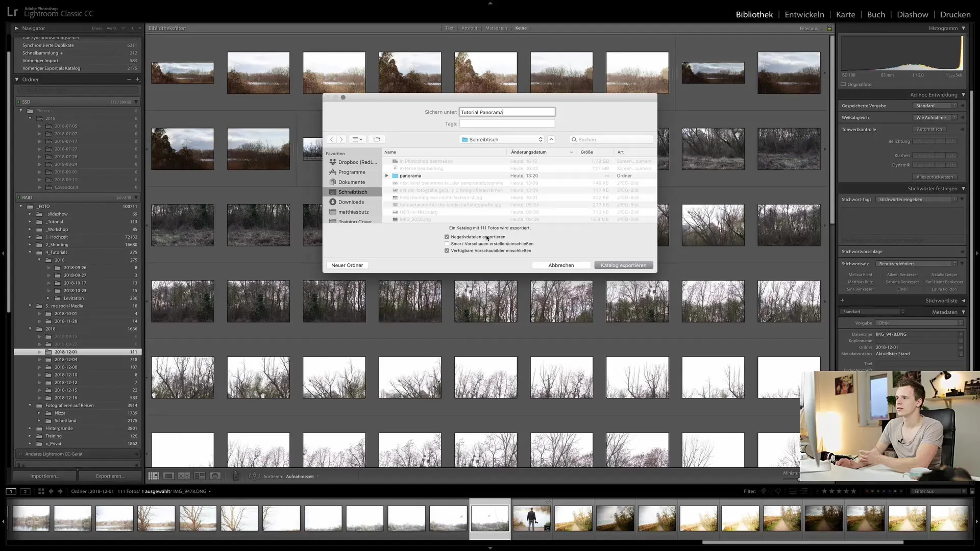Image resolution: width=980 pixels, height=551 pixels.
Task: Click Exportieren button in left panel
Action: pos(110,476)
